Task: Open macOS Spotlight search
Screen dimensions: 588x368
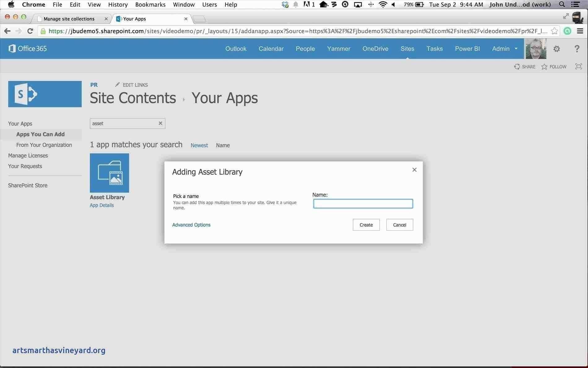Action: coord(562,4)
